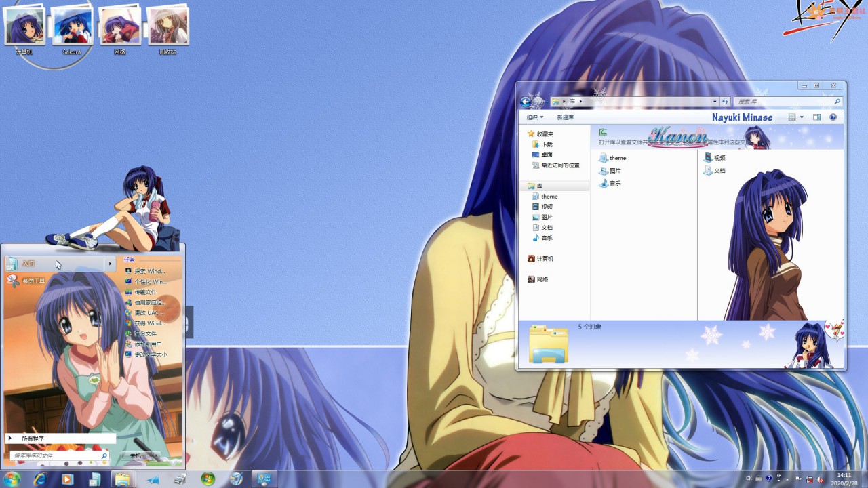Open the view options dropdown arrow
The width and height of the screenshot is (868, 488).
802,117
